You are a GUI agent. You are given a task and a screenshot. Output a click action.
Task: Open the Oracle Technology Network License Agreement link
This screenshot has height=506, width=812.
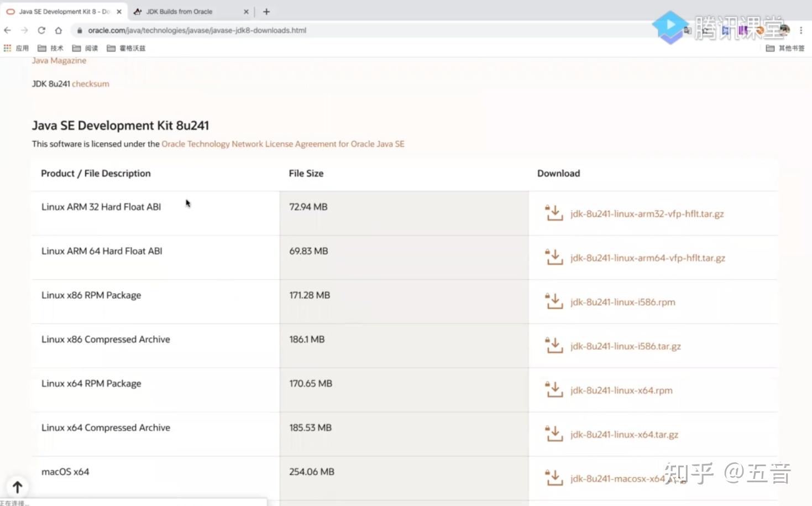click(283, 144)
